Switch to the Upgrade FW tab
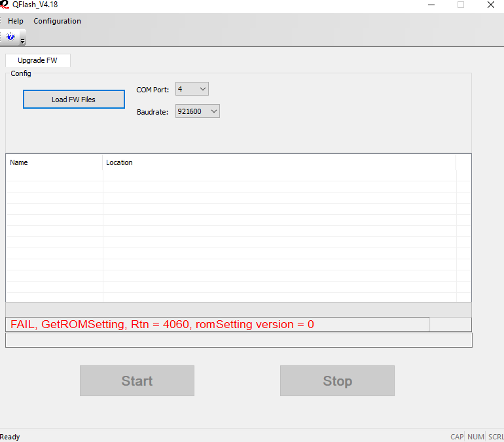The width and height of the screenshot is (504, 442). (x=37, y=60)
